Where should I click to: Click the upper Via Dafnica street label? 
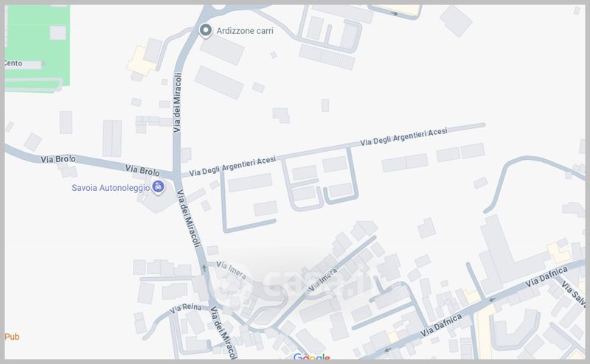tap(546, 277)
